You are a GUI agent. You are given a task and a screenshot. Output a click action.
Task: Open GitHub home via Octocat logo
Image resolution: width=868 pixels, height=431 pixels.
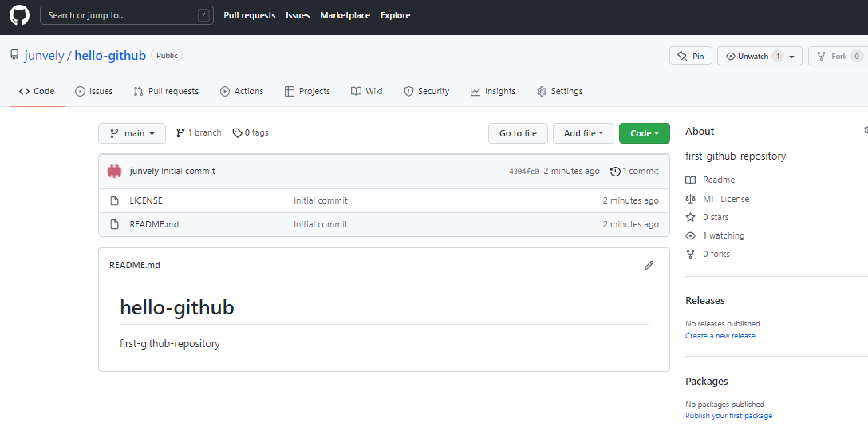[x=19, y=15]
